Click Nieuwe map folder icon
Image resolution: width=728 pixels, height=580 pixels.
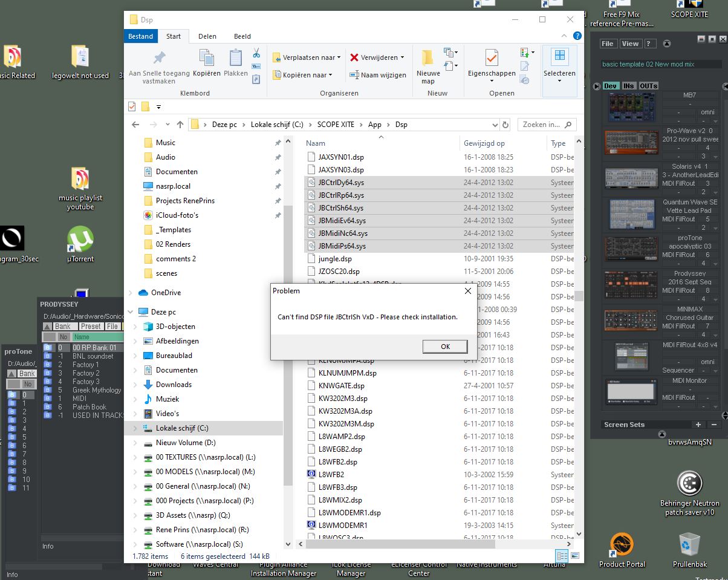click(427, 58)
